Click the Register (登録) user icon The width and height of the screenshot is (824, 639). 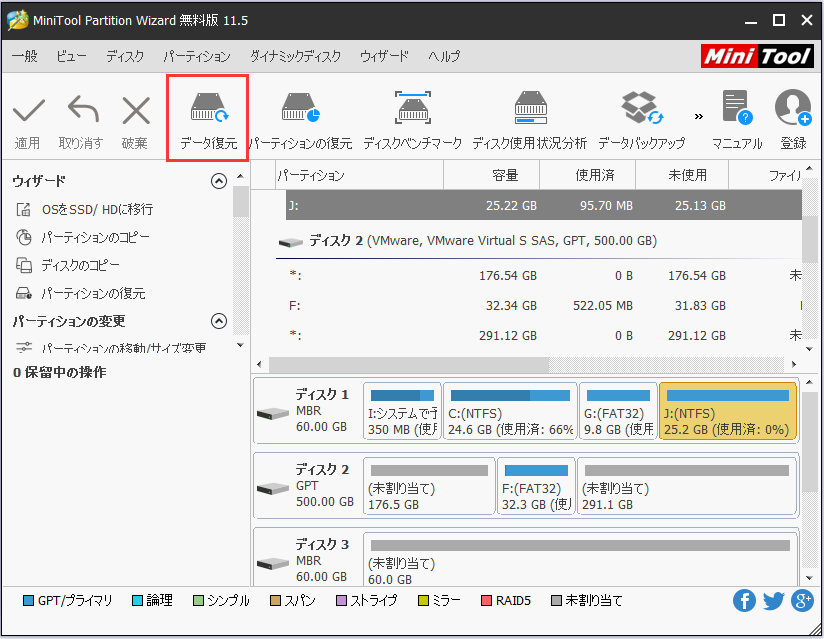(x=793, y=108)
